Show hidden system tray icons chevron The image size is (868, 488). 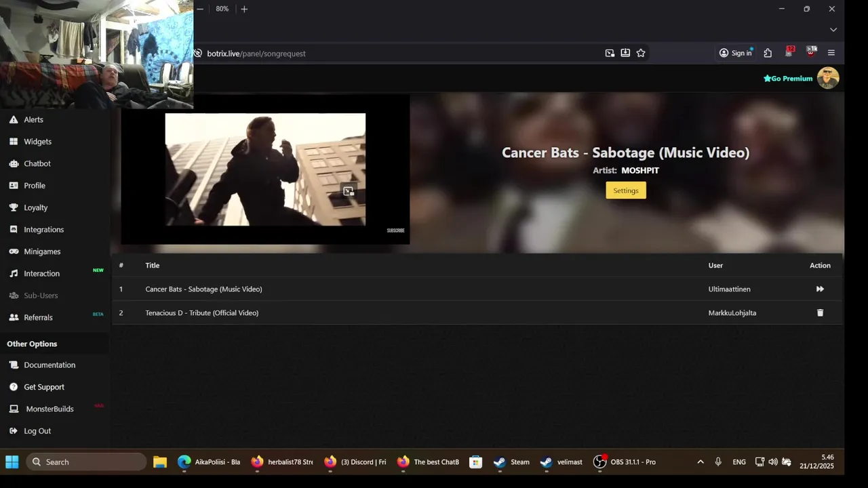[701, 462]
